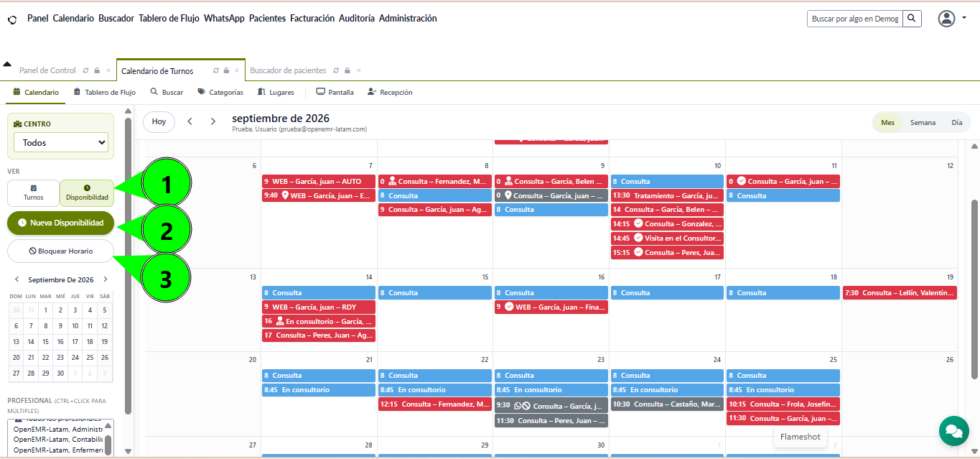
Task: Open 10:30 Consulta – Castaño appointment
Action: [x=667, y=404]
